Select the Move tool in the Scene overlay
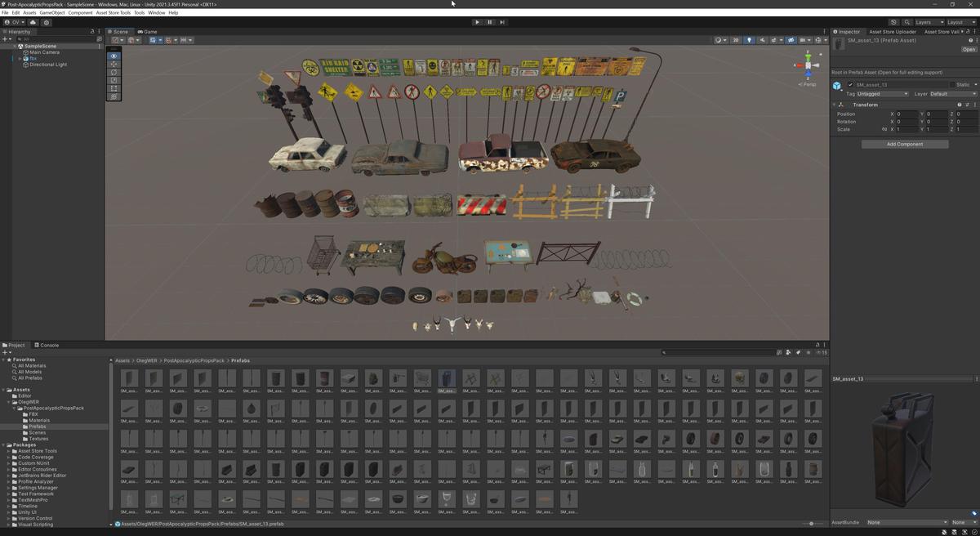The width and height of the screenshot is (980, 536). tap(114, 64)
